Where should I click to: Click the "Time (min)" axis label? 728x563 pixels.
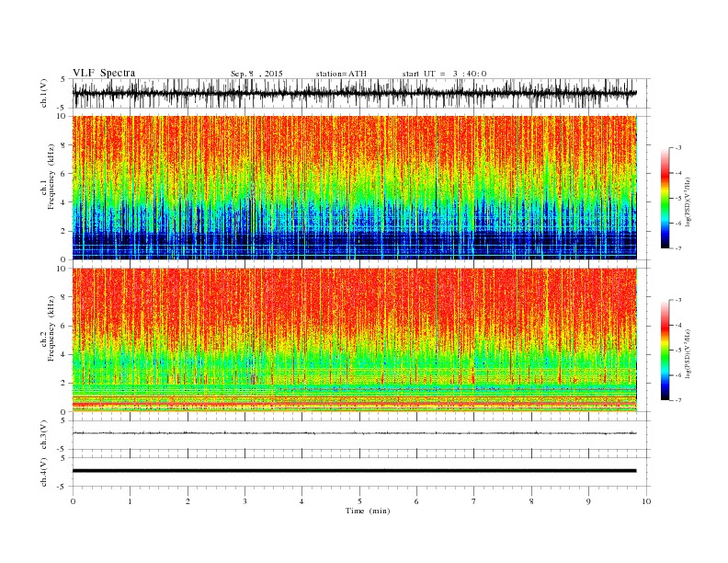368,511
